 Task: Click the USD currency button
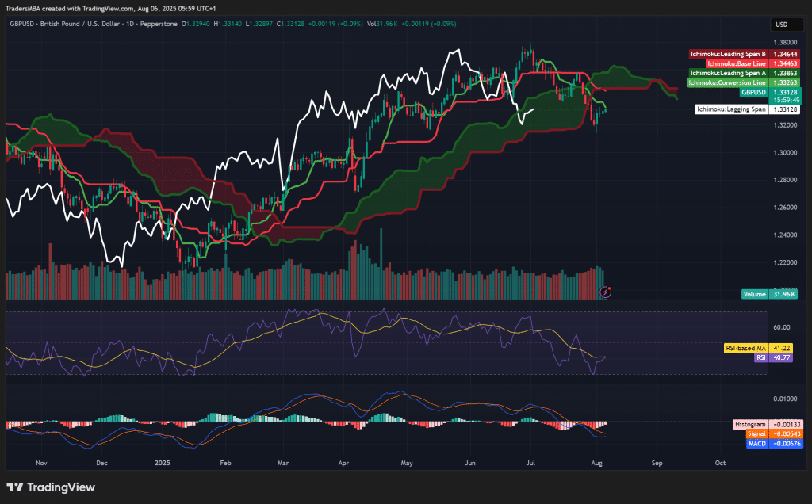786,25
